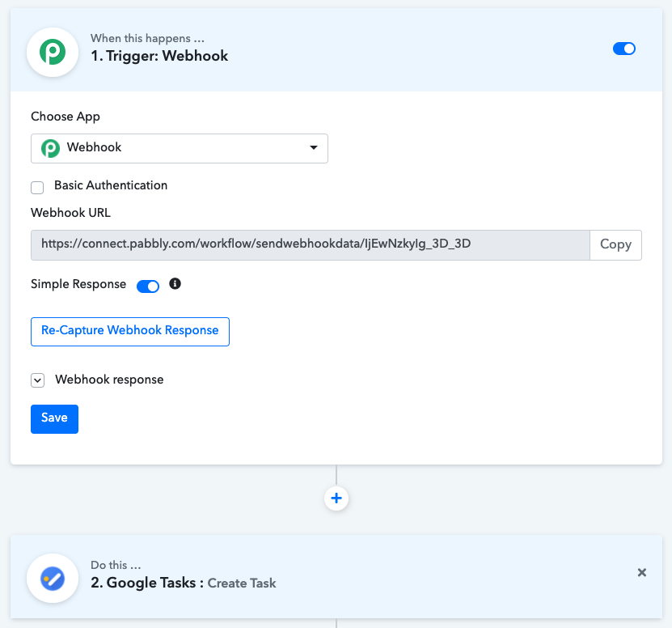672x628 pixels.
Task: Expand the Google Tasks: Create Task step
Action: pyautogui.click(x=336, y=576)
